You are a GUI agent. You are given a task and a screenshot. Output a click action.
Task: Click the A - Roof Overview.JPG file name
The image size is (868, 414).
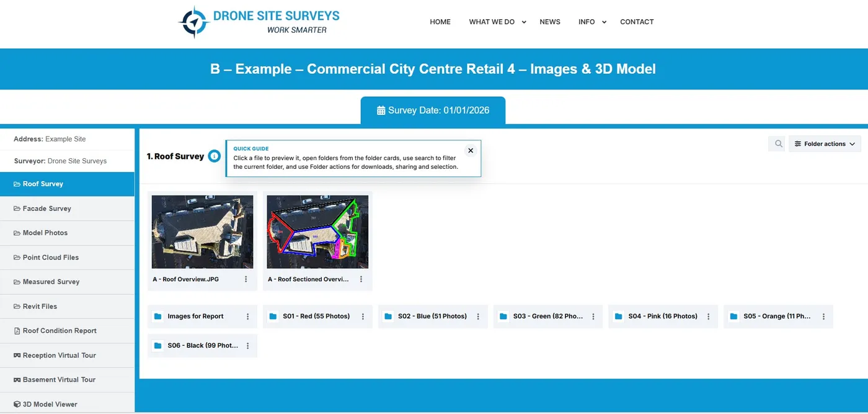pos(186,279)
